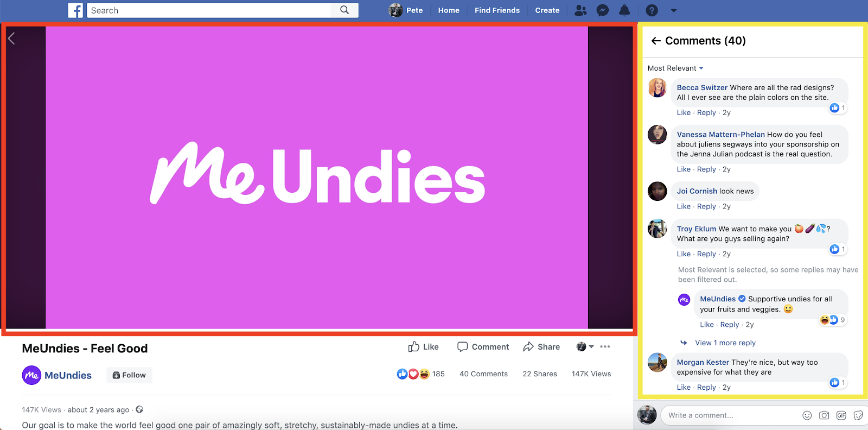Click the reactions badge on the MeUndies reply
The width and height of the screenshot is (868, 430).
[x=833, y=320]
